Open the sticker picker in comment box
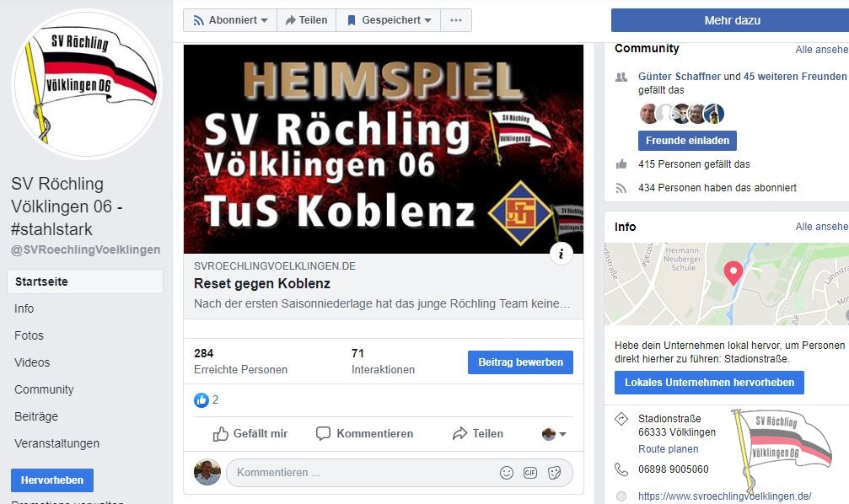This screenshot has width=849, height=504. pos(555,473)
